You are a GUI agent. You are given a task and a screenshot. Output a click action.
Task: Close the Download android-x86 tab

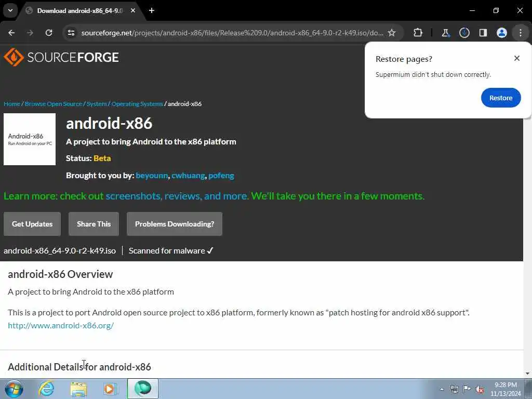click(x=133, y=11)
